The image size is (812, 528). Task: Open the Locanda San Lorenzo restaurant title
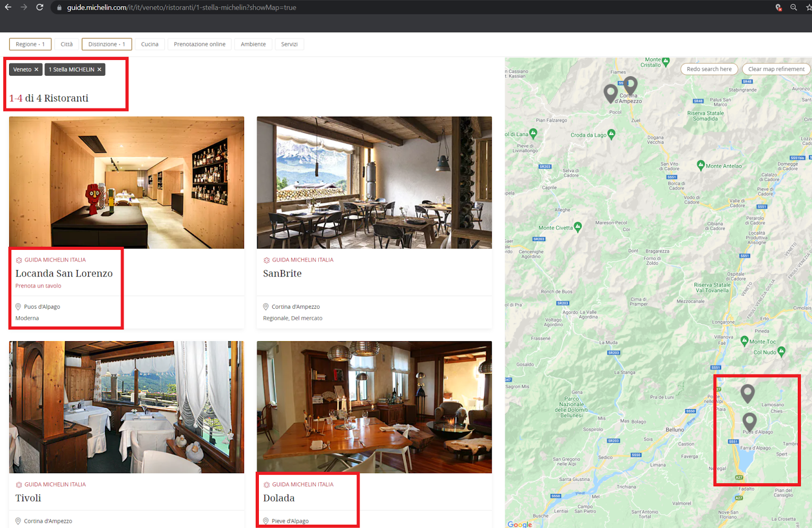tap(64, 274)
